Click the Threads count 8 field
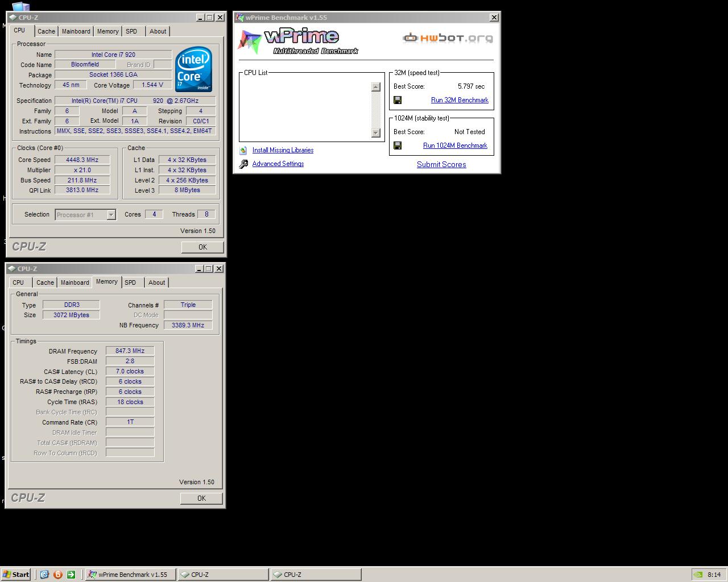This screenshot has height=582, width=728. (206, 214)
